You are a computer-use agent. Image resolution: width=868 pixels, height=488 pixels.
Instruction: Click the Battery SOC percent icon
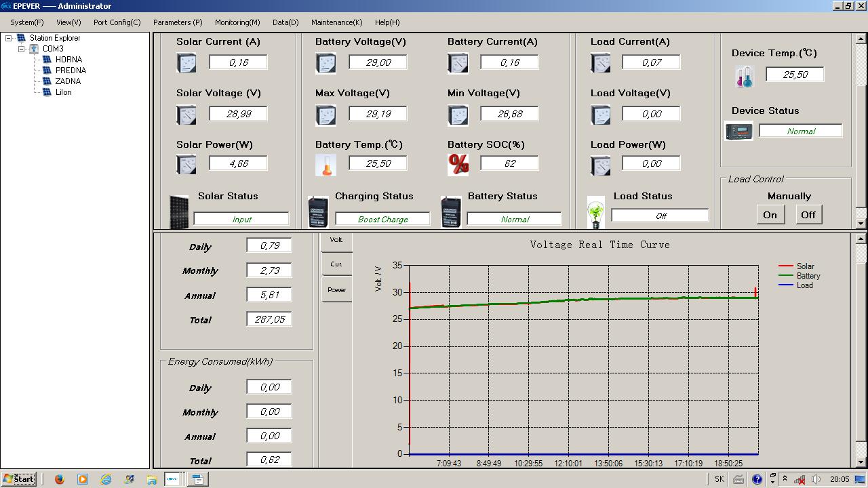tap(458, 164)
